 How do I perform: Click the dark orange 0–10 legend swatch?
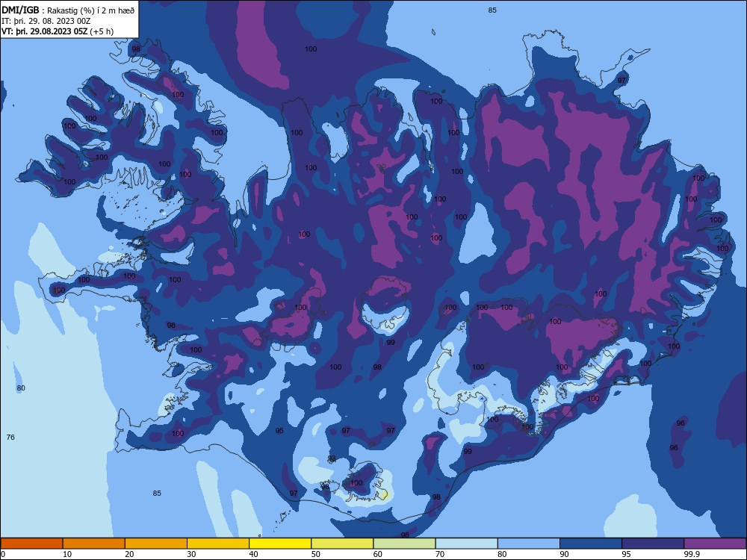click(x=31, y=544)
